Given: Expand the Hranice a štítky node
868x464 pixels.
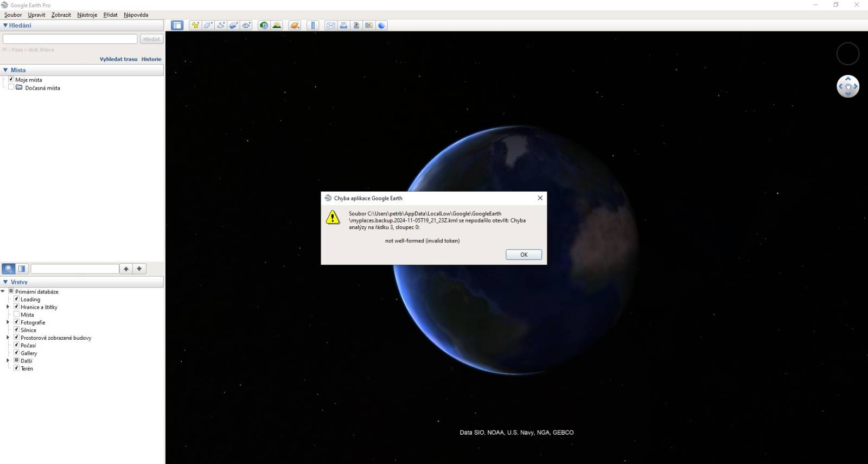Looking at the screenshot, I should pyautogui.click(x=8, y=307).
